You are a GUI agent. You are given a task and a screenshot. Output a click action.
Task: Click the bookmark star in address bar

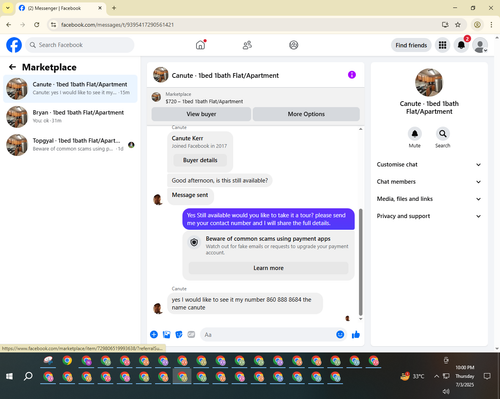pos(458,25)
